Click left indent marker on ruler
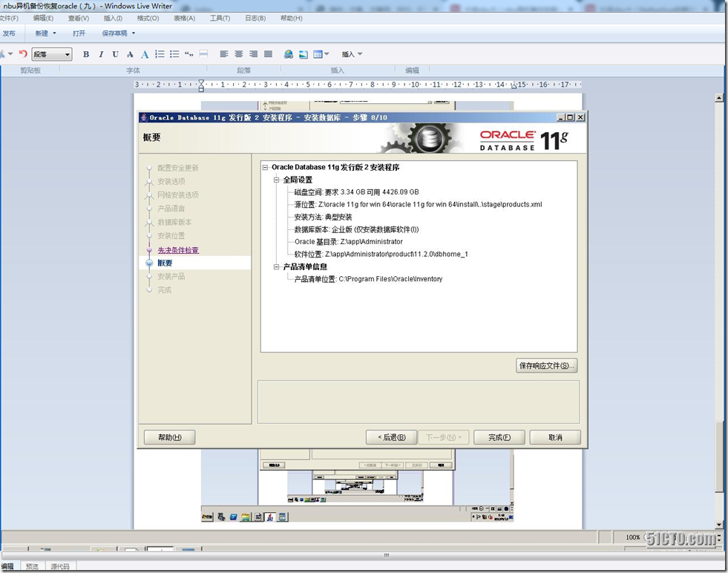This screenshot has width=728, height=573. click(x=201, y=85)
